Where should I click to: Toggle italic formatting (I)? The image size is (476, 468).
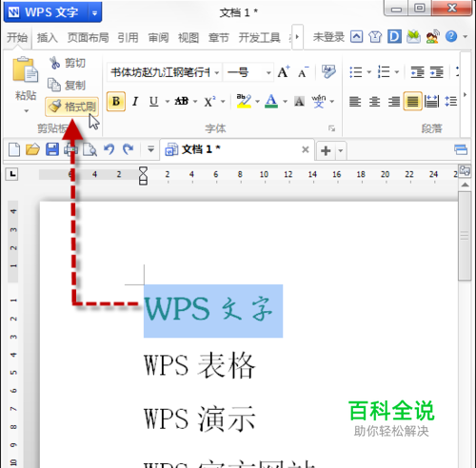point(135,102)
